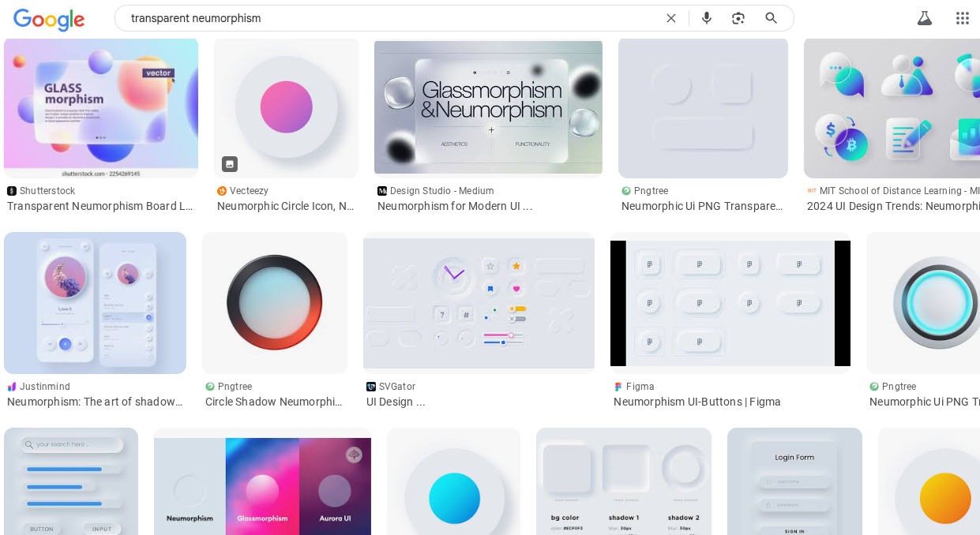Click Pngtree favicon for Neumorphic Ui PNG Transpare… result
This screenshot has width=980, height=535.
tap(626, 191)
